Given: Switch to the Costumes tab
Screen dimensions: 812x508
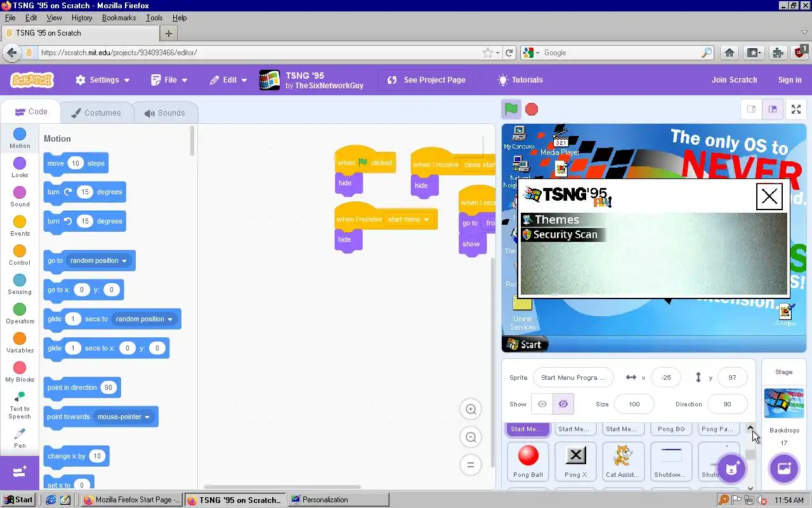Looking at the screenshot, I should [x=96, y=113].
